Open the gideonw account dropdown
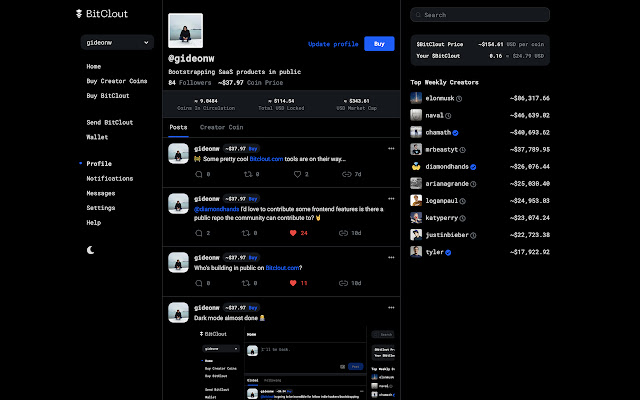 click(117, 42)
